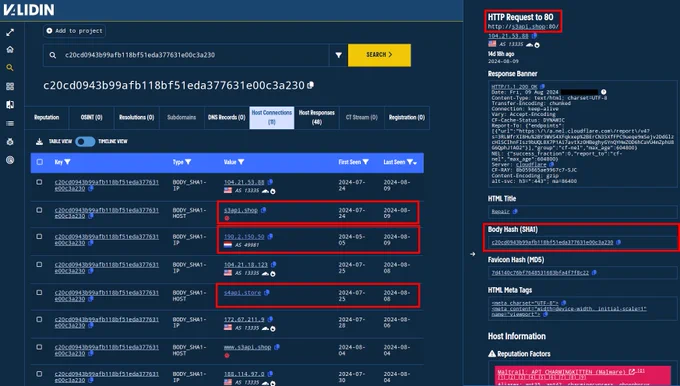This screenshot has width=680, height=386.
Task: Open the s3api.shop link in table
Action: [241, 210]
